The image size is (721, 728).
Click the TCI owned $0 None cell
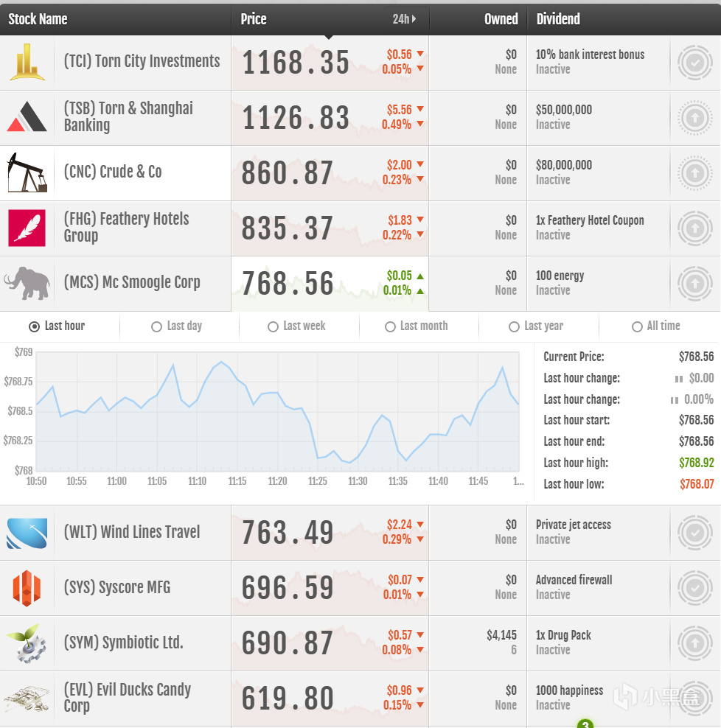478,63
